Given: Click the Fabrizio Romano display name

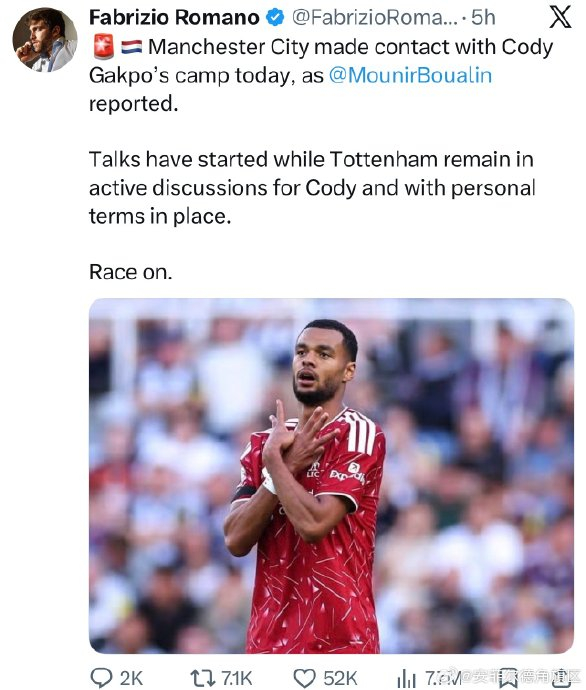Looking at the screenshot, I should [x=174, y=18].
